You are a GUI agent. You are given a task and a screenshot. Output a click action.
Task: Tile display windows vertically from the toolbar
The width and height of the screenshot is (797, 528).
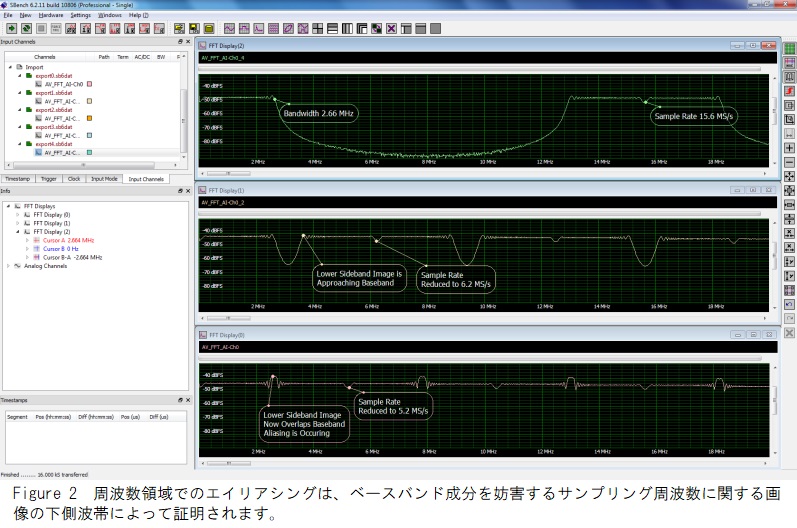point(347,28)
